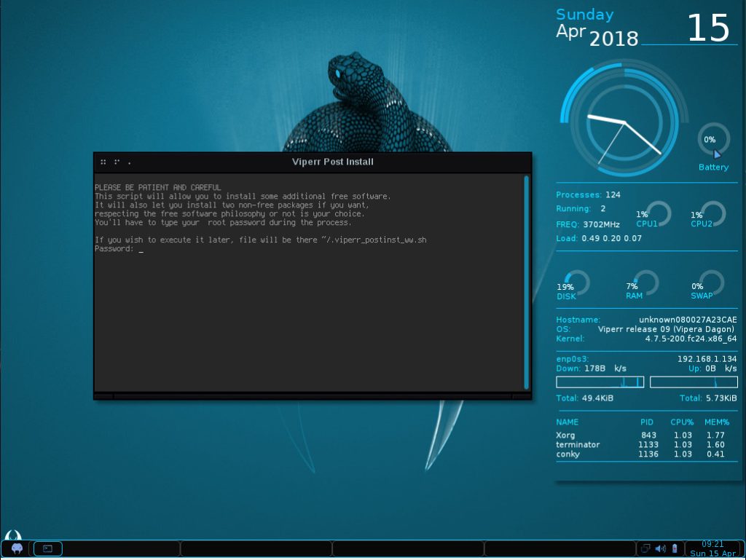This screenshot has width=746, height=560.
Task: Open the Viperr main menu launcher
Action: pos(16,548)
